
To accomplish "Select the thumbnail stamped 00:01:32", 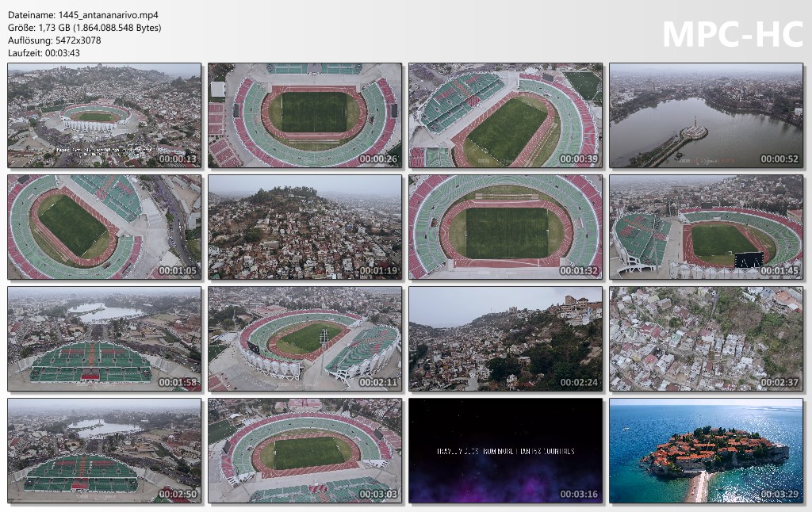I will click(505, 227).
